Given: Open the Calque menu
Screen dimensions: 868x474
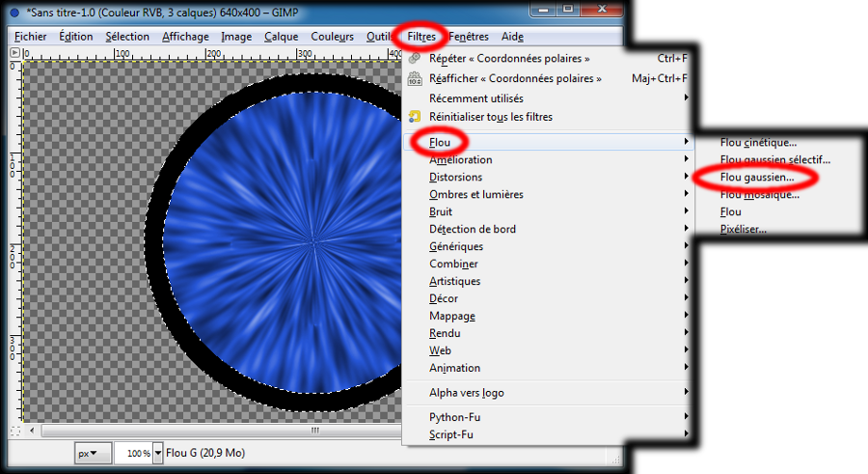Looking at the screenshot, I should click(281, 37).
